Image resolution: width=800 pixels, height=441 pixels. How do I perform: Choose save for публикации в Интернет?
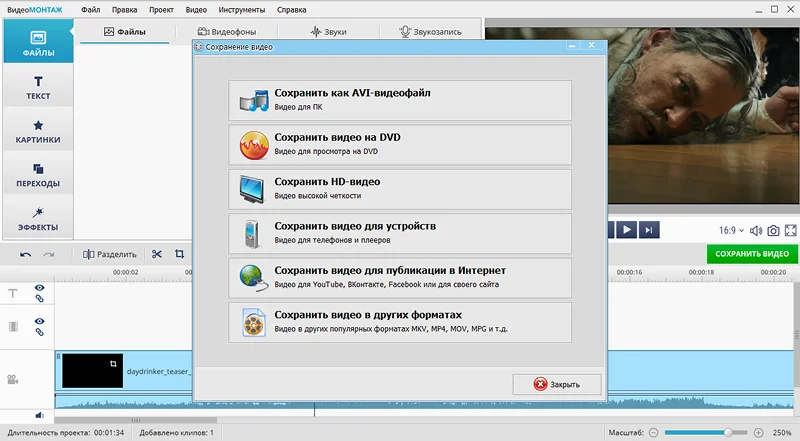[400, 278]
